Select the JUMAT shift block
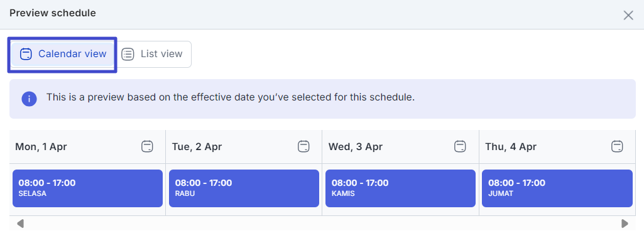 click(557, 188)
